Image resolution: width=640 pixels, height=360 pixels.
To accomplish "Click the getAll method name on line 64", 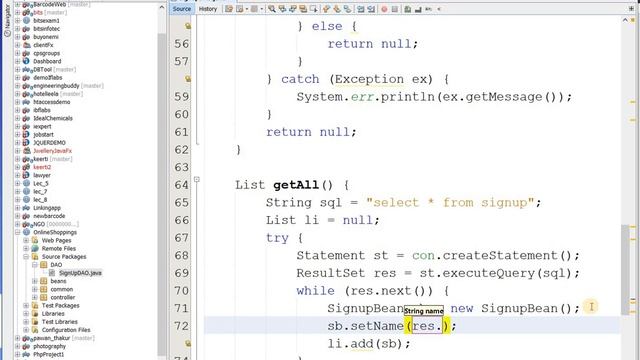I will pyautogui.click(x=296, y=185).
